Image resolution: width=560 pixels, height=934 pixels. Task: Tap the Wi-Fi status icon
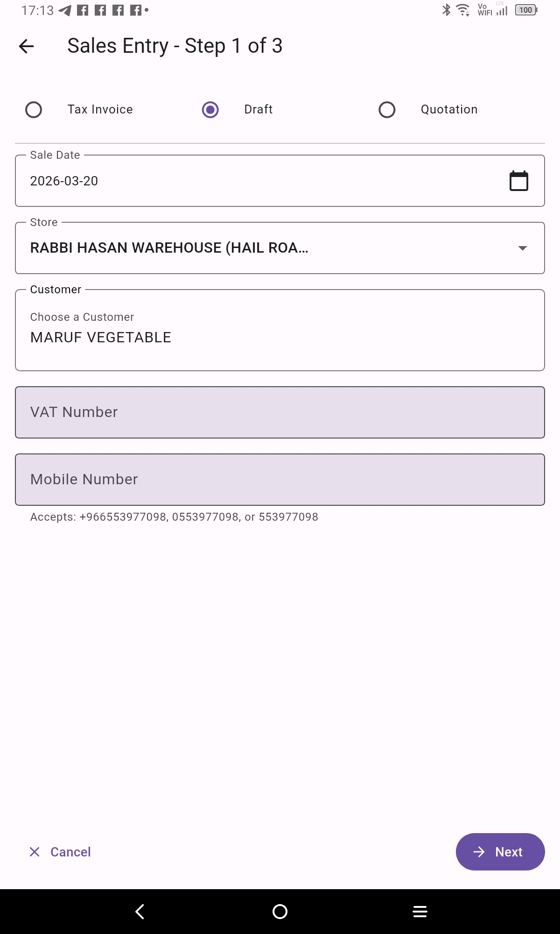(x=462, y=10)
